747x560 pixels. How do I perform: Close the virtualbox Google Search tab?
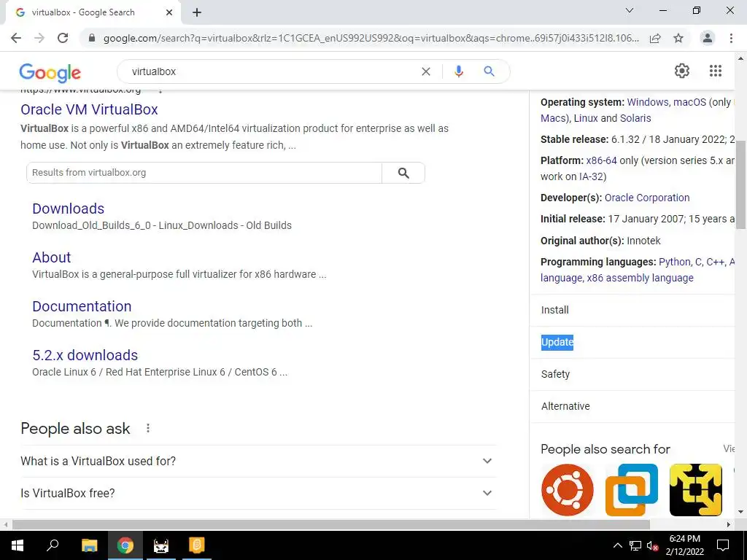pyautogui.click(x=169, y=12)
